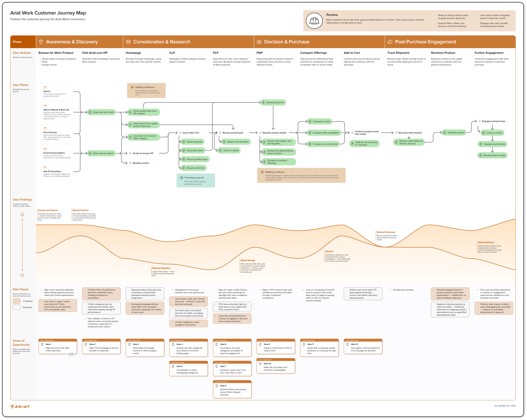
Task: Select the Consideration & Research phase header
Action: pos(188,42)
